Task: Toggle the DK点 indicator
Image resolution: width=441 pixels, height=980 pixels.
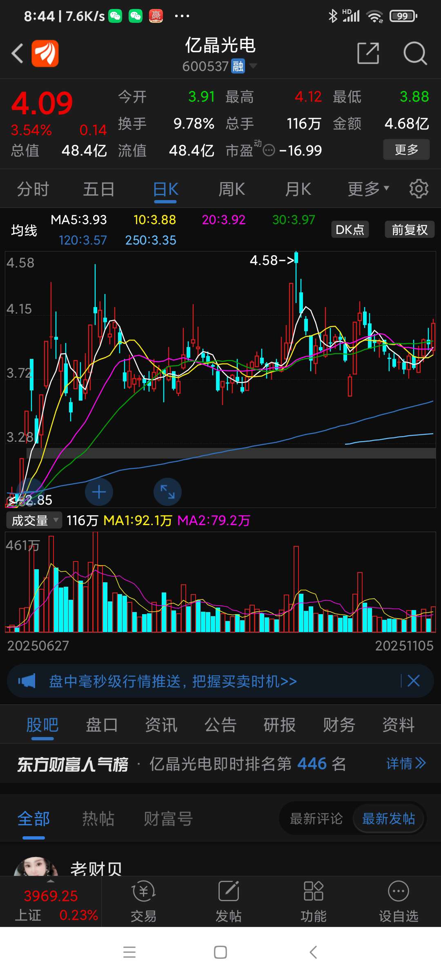Action: [350, 229]
